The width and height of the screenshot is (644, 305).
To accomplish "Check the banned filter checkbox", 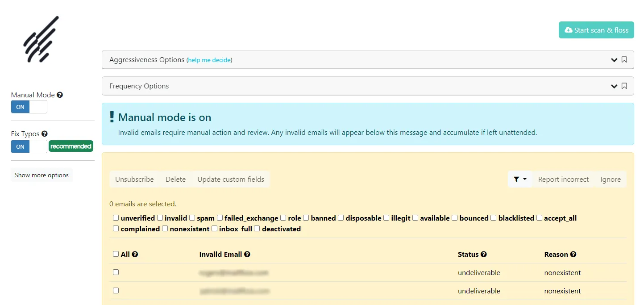I will pos(306,218).
